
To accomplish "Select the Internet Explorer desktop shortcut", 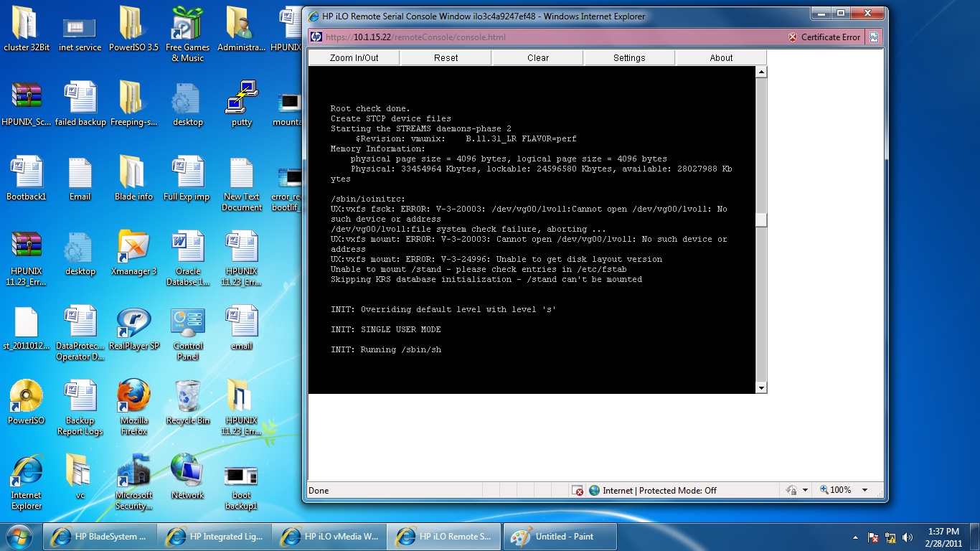I will [x=27, y=483].
